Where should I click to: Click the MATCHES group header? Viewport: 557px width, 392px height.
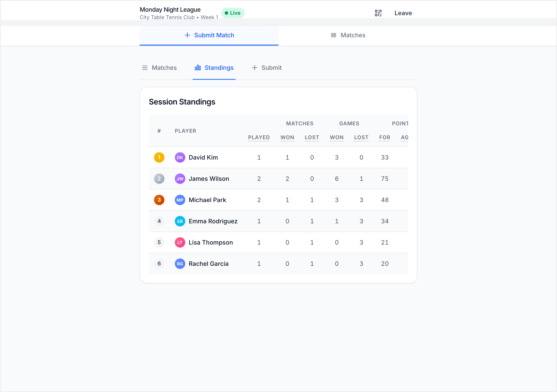coord(300,124)
